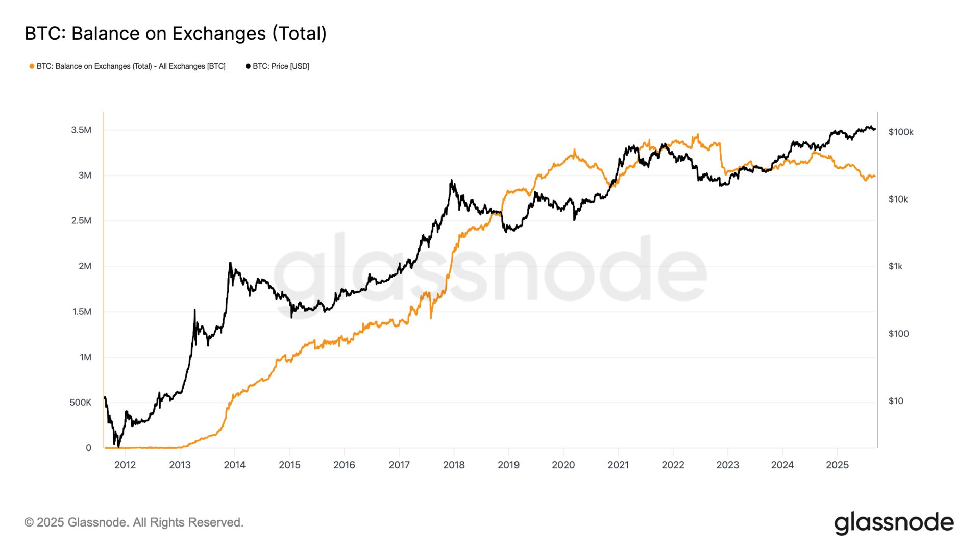
Task: Click the $10k right axis label
Action: 898,199
